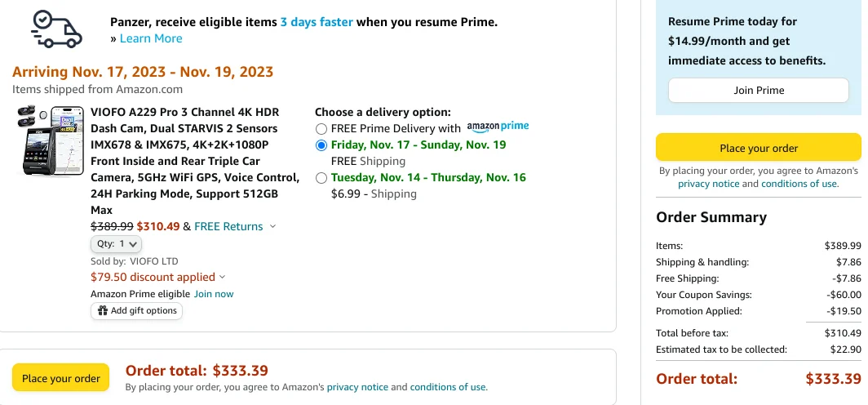
Task: Select FREE Prime Delivery radio option
Action: [321, 129]
